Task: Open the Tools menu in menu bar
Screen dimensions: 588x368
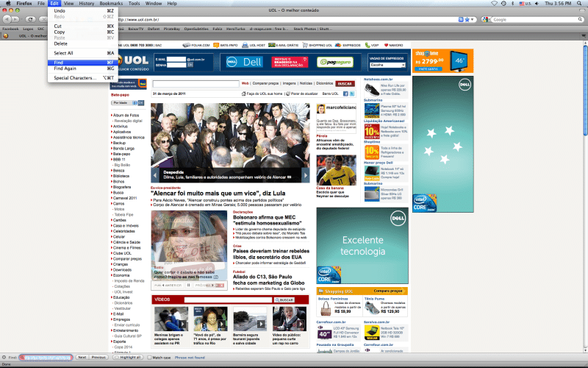Action: (134, 4)
